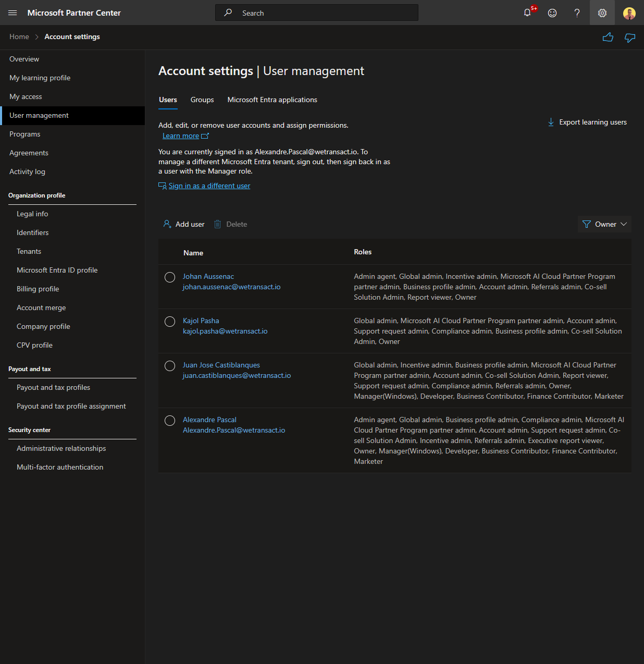Viewport: 644px width, 664px height.
Task: Open the user avatar profile
Action: (x=629, y=13)
